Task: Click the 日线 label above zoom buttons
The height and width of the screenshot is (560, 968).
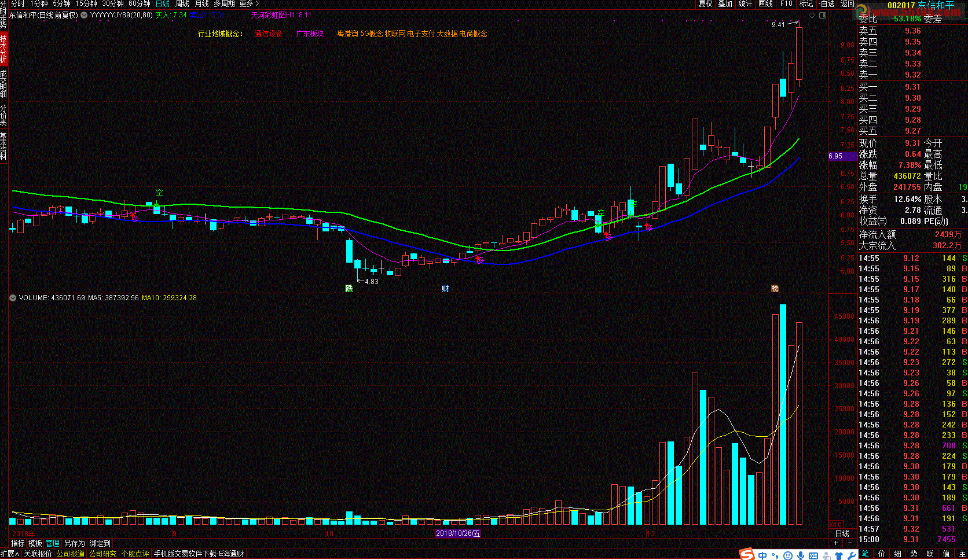Action: pyautogui.click(x=842, y=533)
